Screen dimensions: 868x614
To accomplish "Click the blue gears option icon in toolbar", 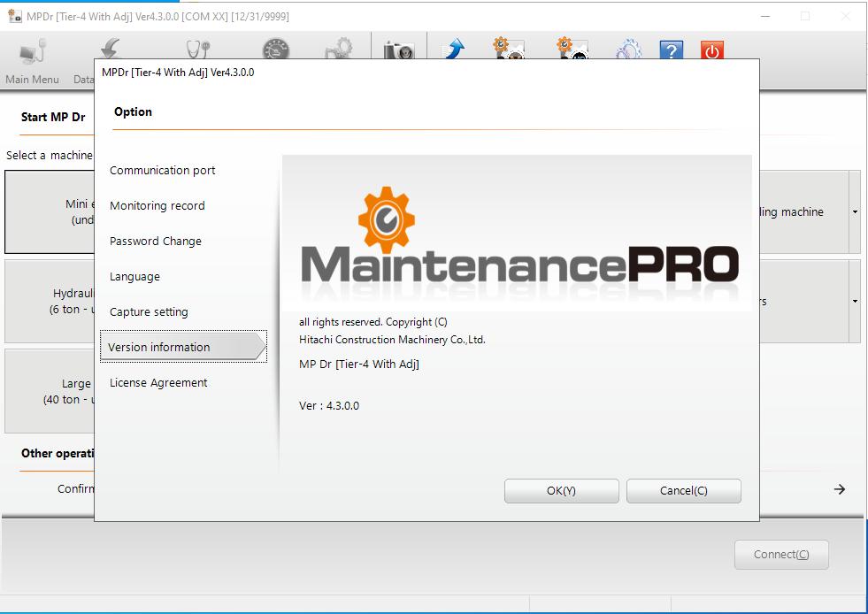I will [629, 49].
